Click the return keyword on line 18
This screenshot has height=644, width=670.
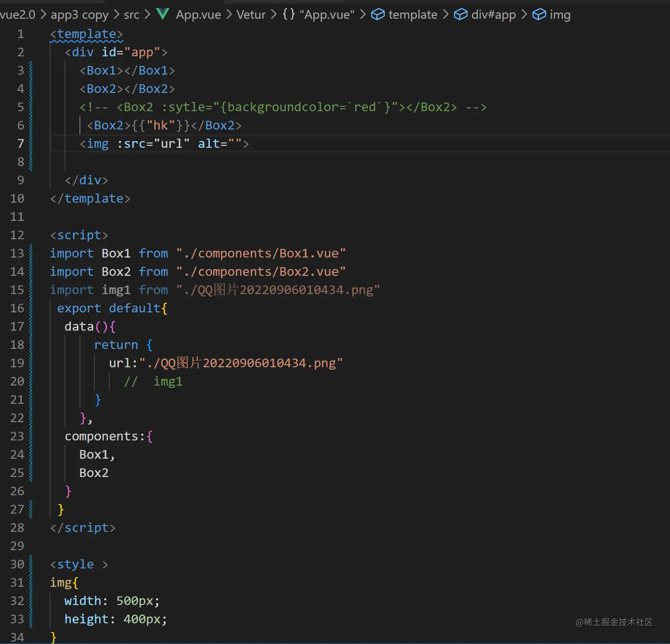(x=116, y=345)
